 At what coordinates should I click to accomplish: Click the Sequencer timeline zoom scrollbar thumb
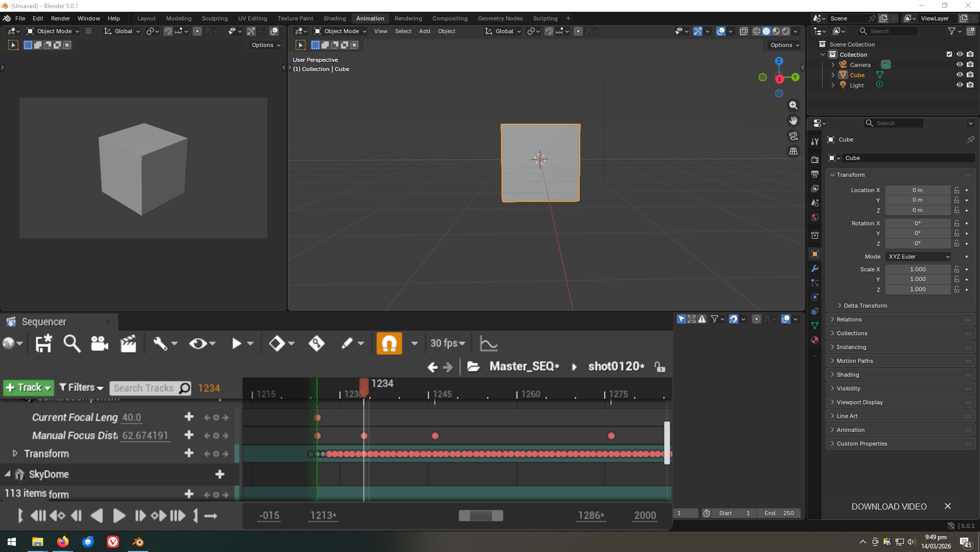coord(481,516)
